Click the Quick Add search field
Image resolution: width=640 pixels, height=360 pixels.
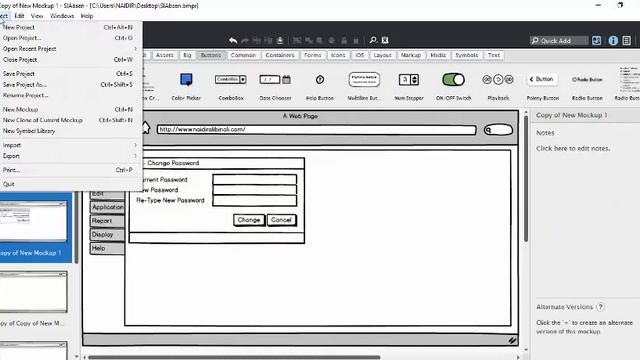pyautogui.click(x=558, y=40)
